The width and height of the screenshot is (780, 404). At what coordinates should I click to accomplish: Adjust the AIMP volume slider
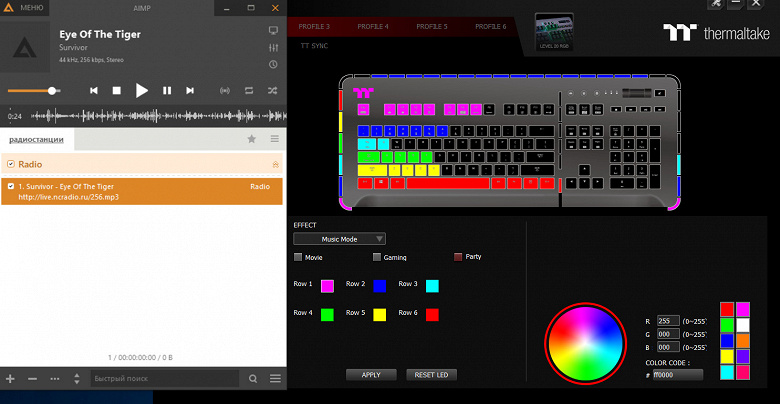click(x=34, y=91)
